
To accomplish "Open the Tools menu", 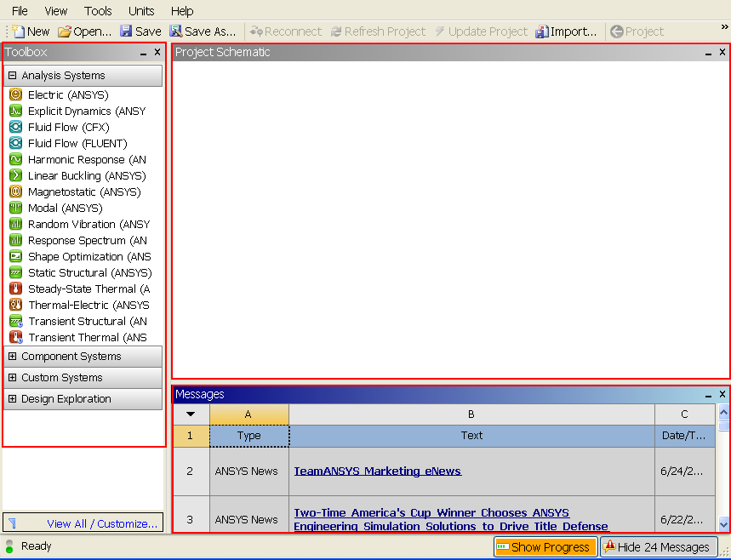I will [x=98, y=11].
